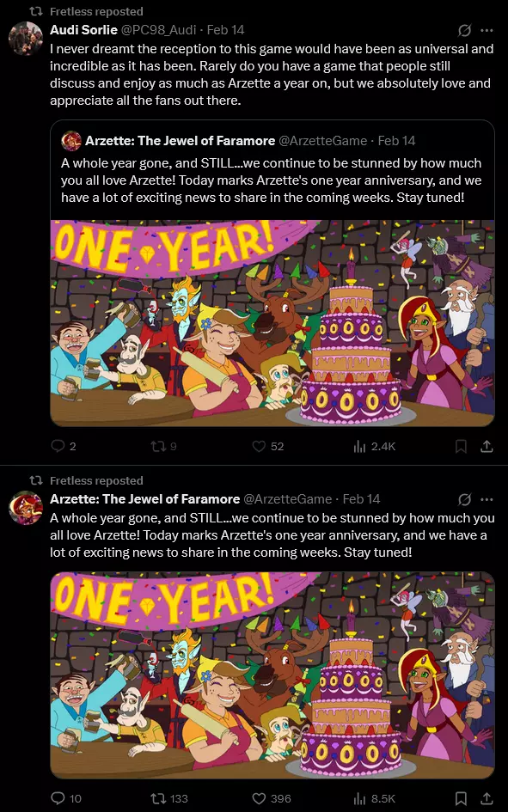
Task: Open quoted post's One Year anniversary image
Action: pyautogui.click(x=272, y=323)
